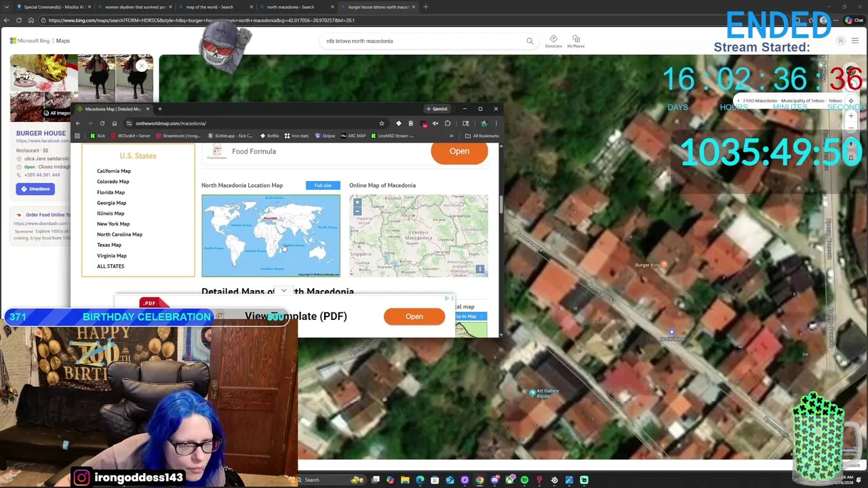Open the Chrome three-dot menu
The height and width of the screenshot is (488, 868).
pos(496,123)
